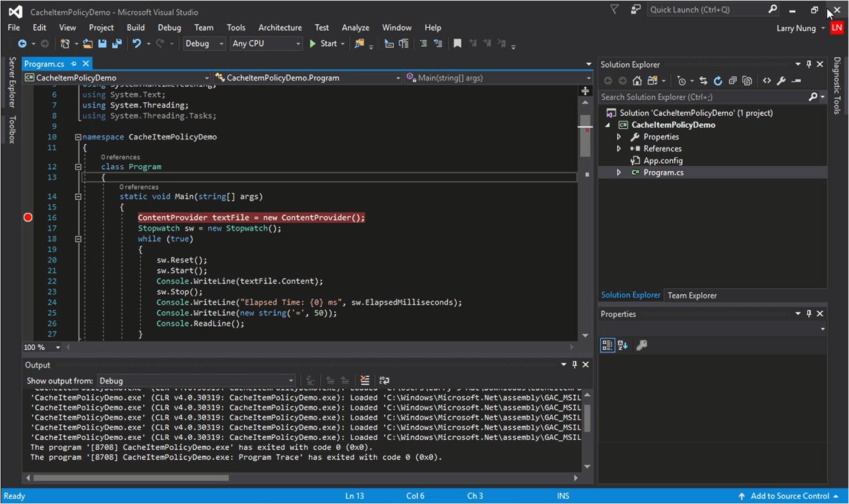Toggle auto-hide pin of Properties panel

tap(809, 314)
